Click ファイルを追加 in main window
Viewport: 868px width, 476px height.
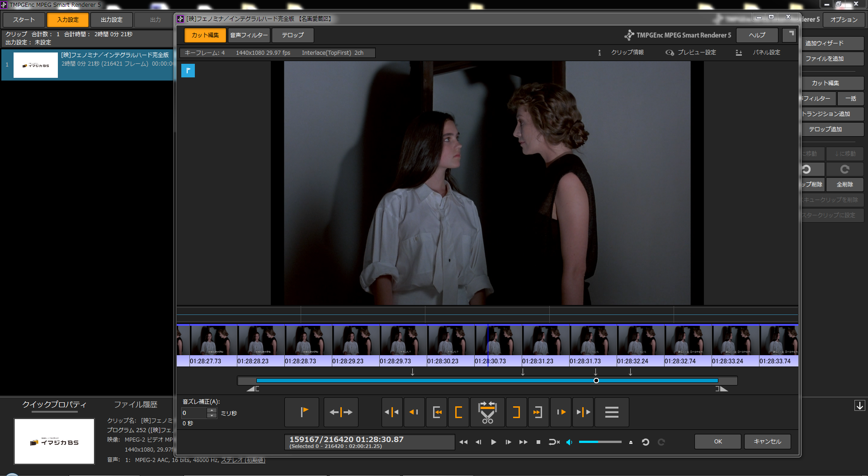pos(831,59)
